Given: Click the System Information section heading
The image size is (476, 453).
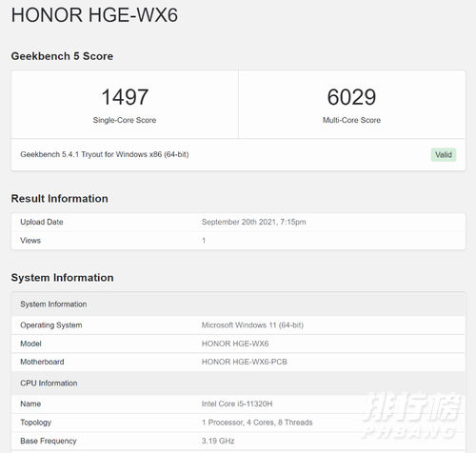Looking at the screenshot, I should click(x=63, y=278).
